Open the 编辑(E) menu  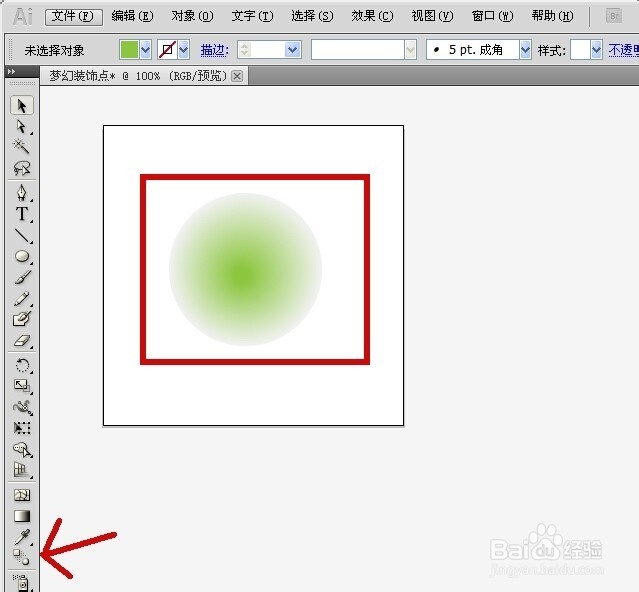click(x=132, y=16)
